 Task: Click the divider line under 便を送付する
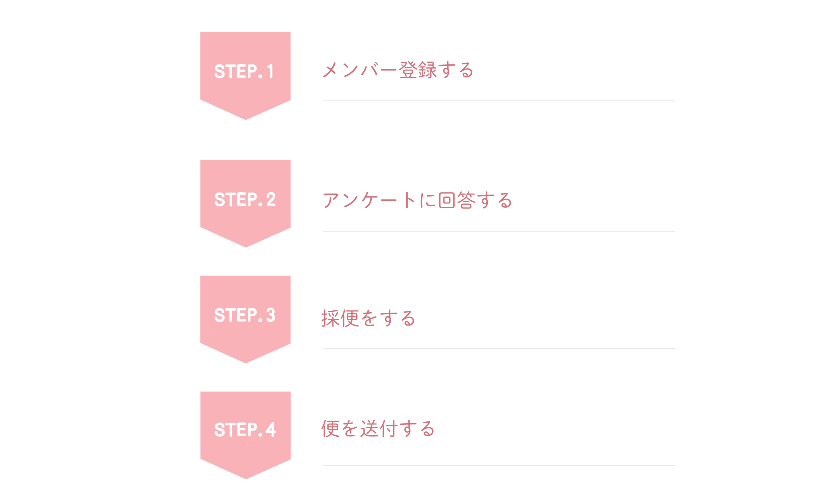pyautogui.click(x=499, y=465)
